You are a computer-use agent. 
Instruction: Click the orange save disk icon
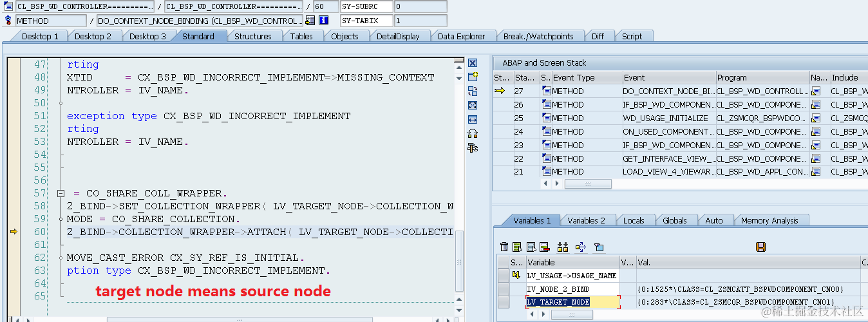click(x=760, y=247)
